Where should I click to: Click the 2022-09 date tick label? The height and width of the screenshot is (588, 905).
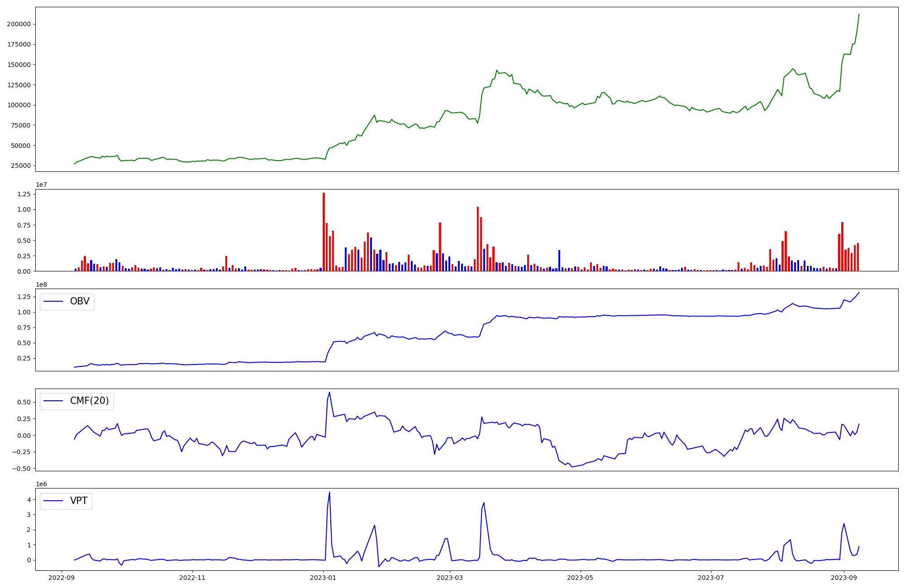click(x=62, y=578)
